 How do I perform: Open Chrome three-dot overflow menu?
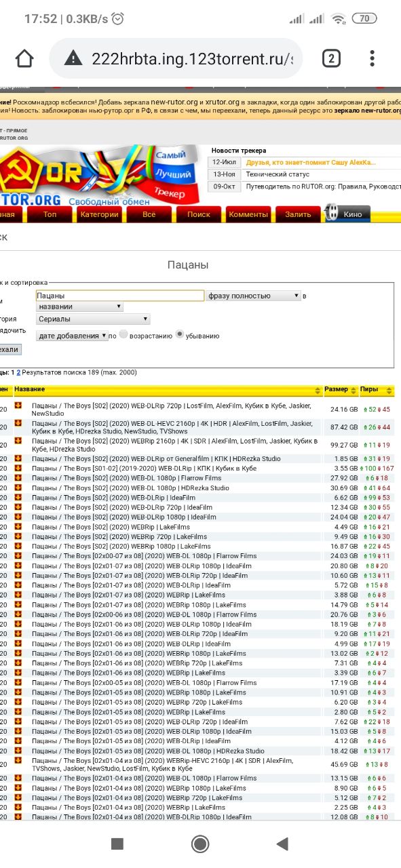tap(372, 58)
